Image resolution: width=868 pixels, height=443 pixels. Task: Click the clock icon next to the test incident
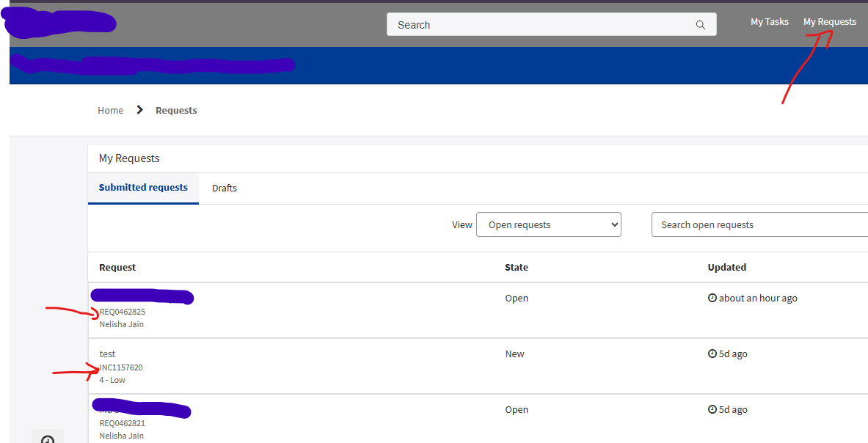pyautogui.click(x=712, y=354)
